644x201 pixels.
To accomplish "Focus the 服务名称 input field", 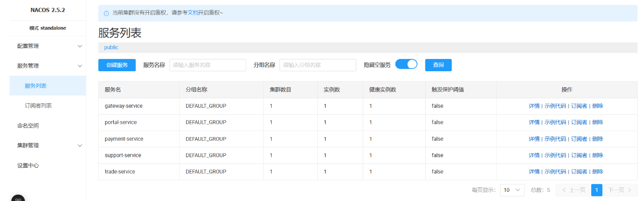I will (x=207, y=65).
